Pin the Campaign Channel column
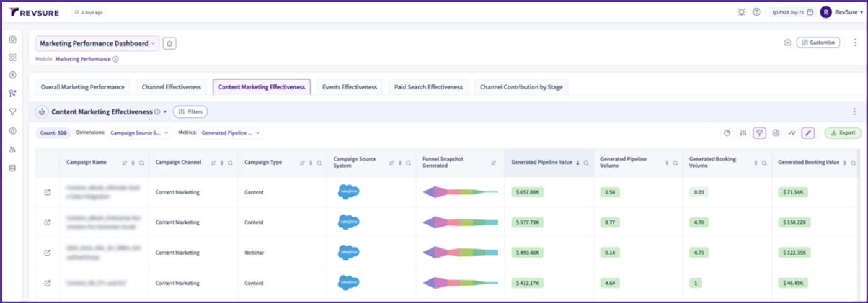The height and width of the screenshot is (303, 868). pyautogui.click(x=213, y=163)
